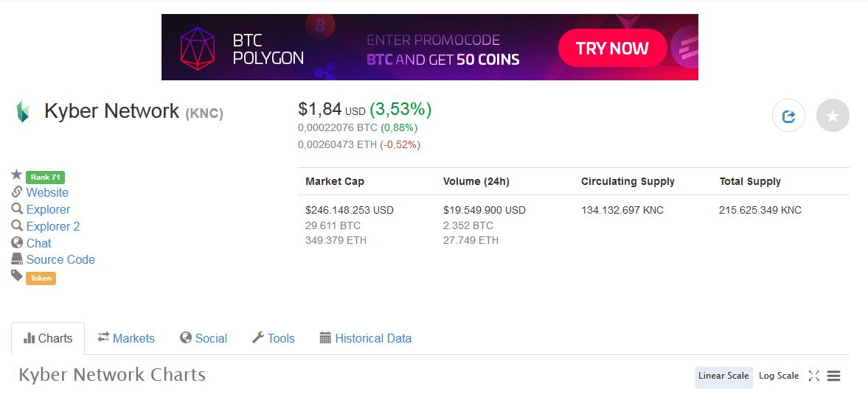Screen dimensions: 868x400
Task: Select Linear Scale for the chart
Action: pyautogui.click(x=723, y=376)
